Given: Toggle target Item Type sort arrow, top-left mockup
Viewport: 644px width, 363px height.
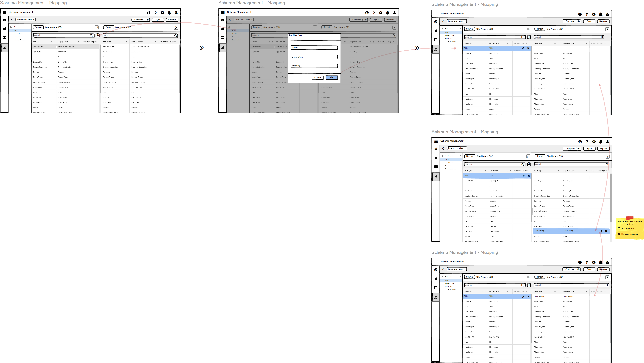Looking at the screenshot, I should pos(123,42).
